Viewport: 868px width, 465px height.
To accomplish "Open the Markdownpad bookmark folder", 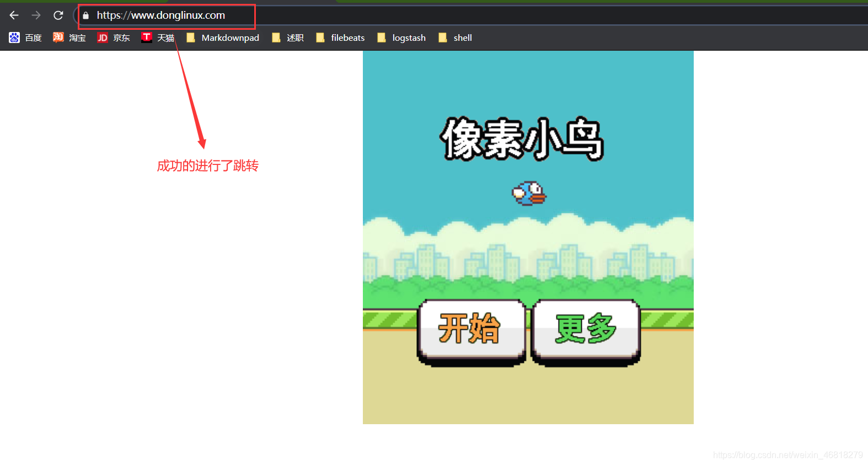I will click(223, 38).
